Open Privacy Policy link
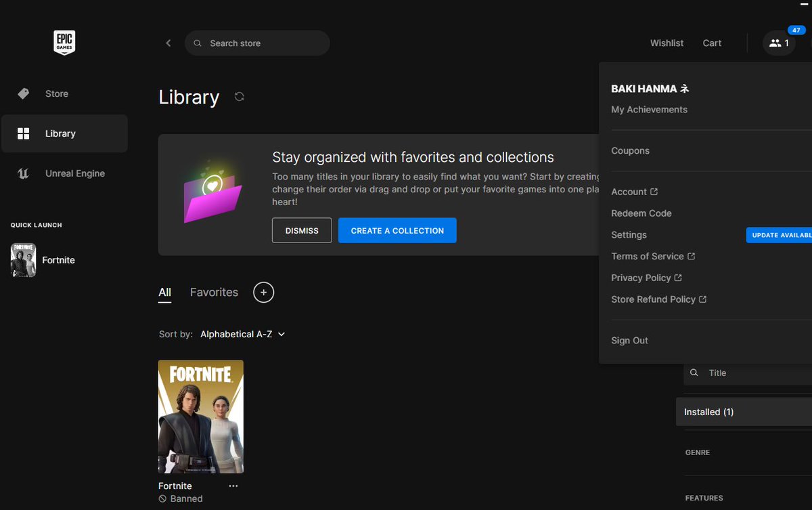 [x=646, y=278]
